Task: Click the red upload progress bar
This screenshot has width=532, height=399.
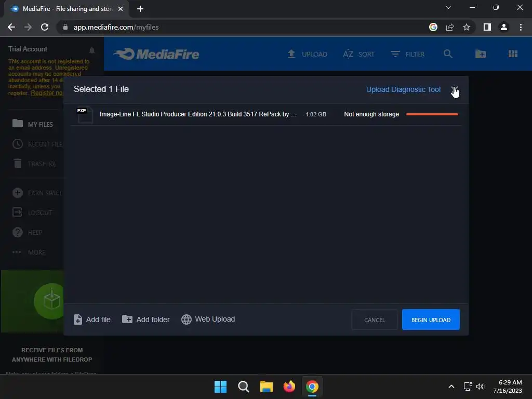Action: [x=432, y=114]
